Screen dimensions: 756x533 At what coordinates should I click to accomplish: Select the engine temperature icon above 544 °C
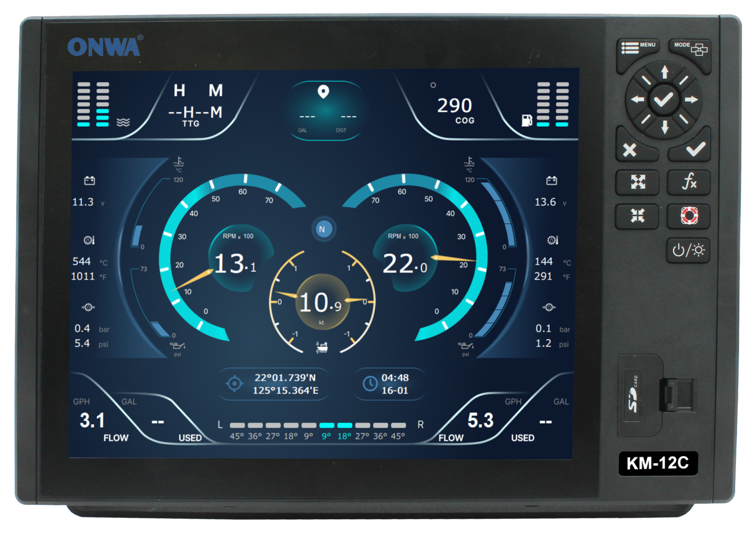coord(89,240)
